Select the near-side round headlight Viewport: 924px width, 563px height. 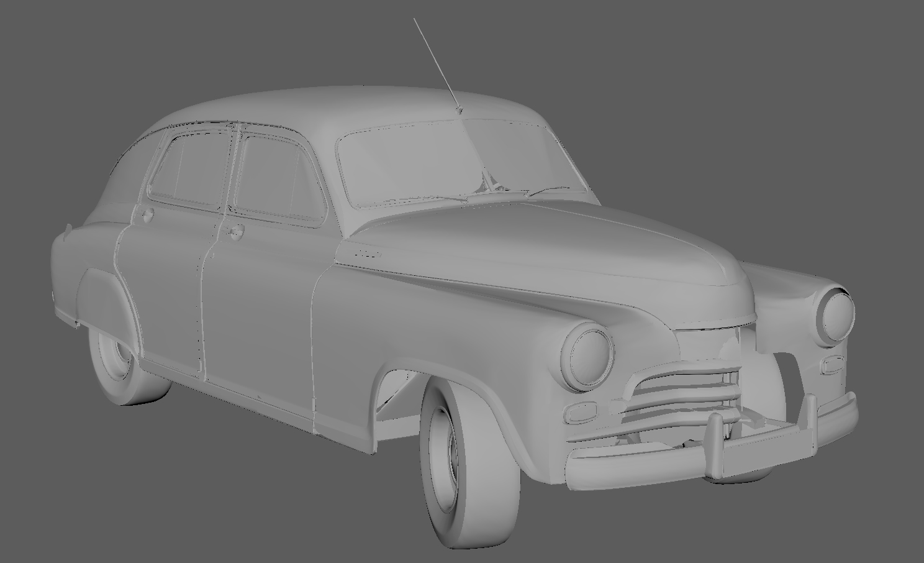click(x=587, y=356)
